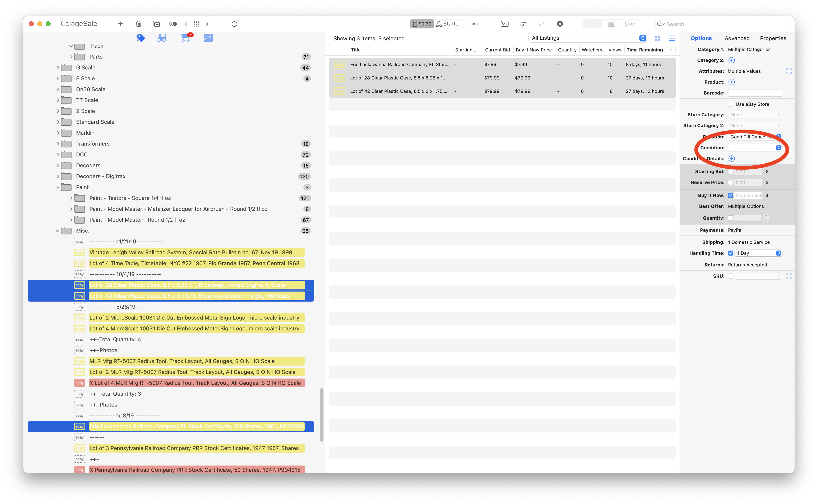The width and height of the screenshot is (818, 504).
Task: Open the activity monitor icon
Action: pos(505,24)
